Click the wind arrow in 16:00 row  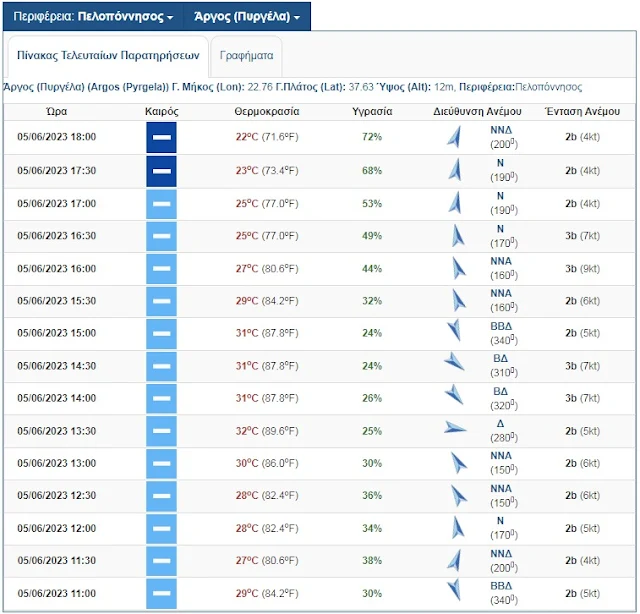[459, 268]
